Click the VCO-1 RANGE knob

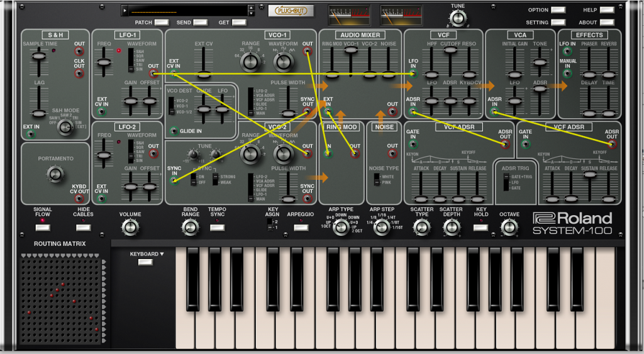click(x=250, y=62)
